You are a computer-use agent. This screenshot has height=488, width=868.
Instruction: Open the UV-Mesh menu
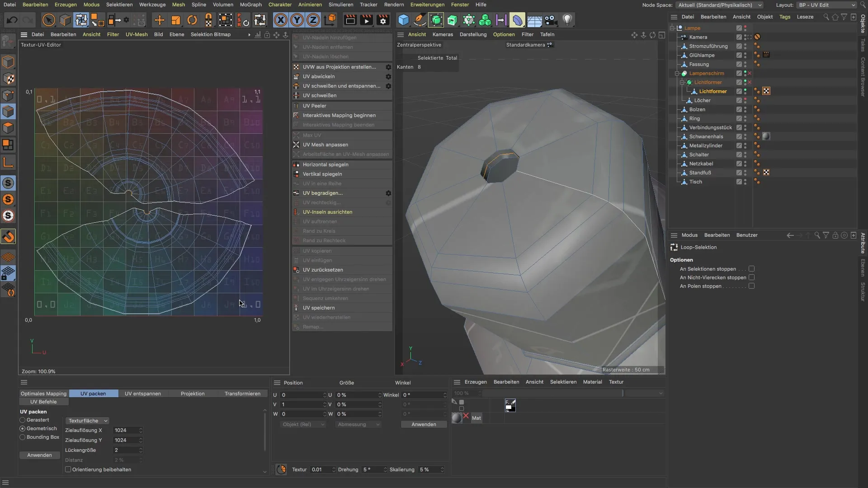point(137,34)
